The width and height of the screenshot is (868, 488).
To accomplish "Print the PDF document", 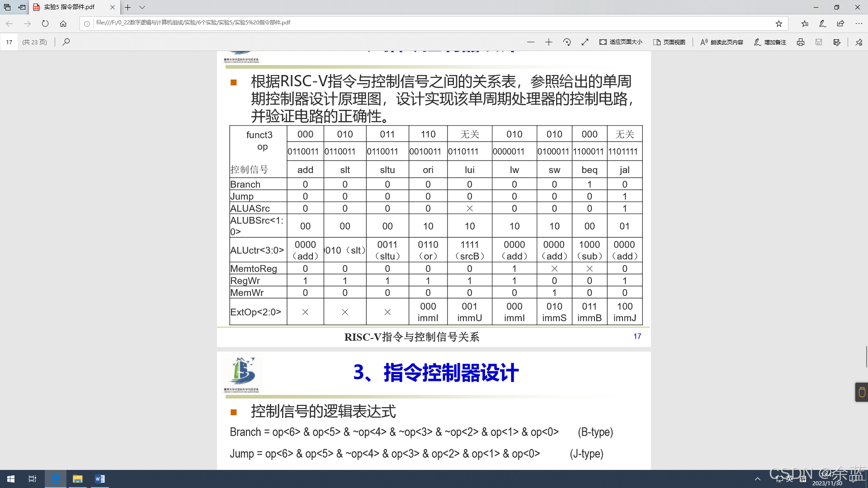I will pyautogui.click(x=801, y=42).
